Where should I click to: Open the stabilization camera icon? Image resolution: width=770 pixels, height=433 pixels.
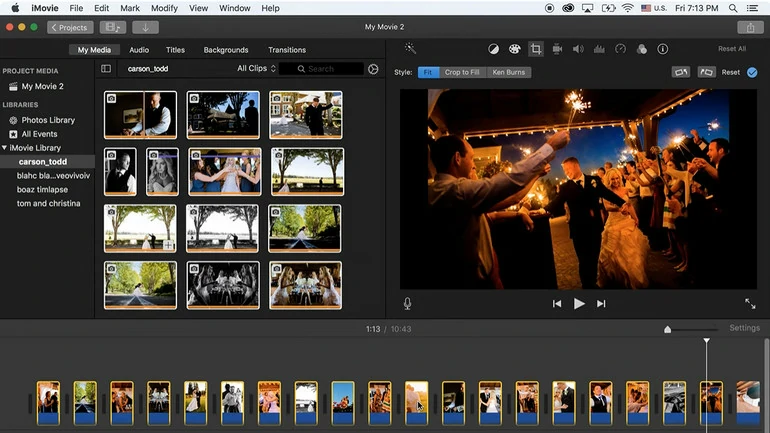point(557,49)
